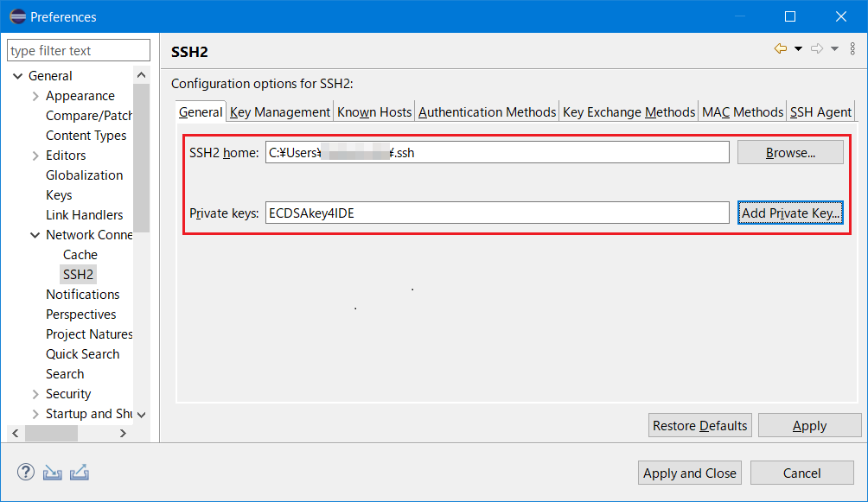Image resolution: width=868 pixels, height=502 pixels.
Task: Export preferences using the export icon
Action: tap(79, 472)
